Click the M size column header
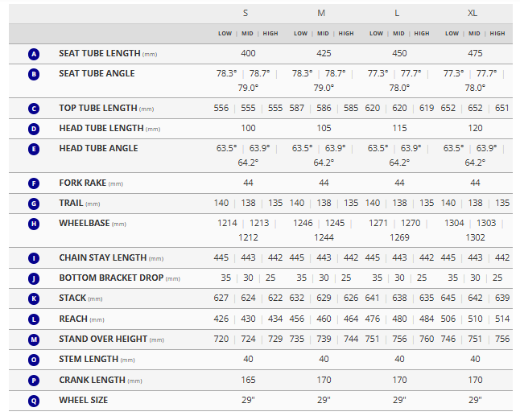This screenshot has height=420, width=520. pos(323,14)
